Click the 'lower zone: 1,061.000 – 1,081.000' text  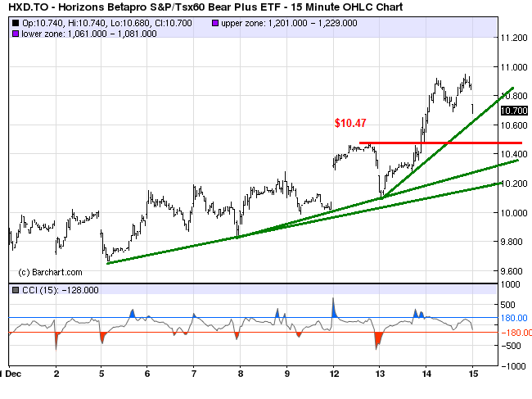pos(89,34)
